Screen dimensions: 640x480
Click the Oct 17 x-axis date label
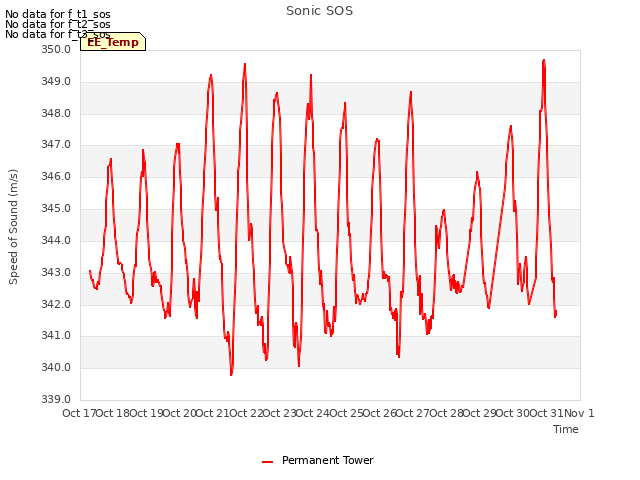[x=79, y=413]
